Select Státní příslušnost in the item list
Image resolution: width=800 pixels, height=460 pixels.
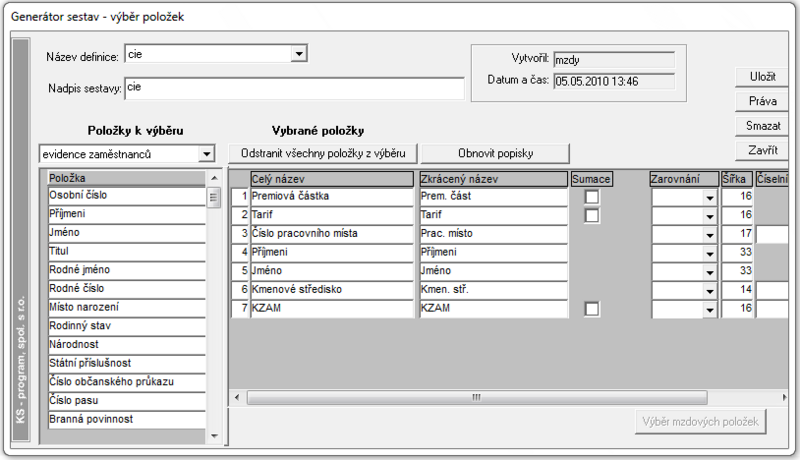click(127, 363)
